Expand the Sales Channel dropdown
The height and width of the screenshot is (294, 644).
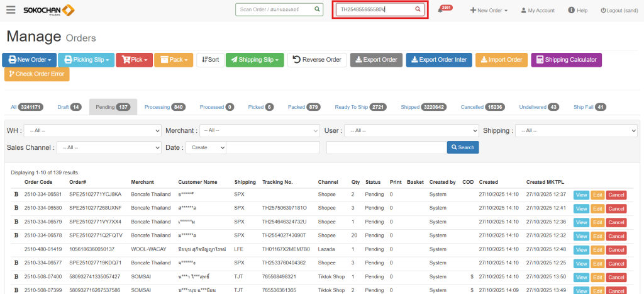(109, 147)
